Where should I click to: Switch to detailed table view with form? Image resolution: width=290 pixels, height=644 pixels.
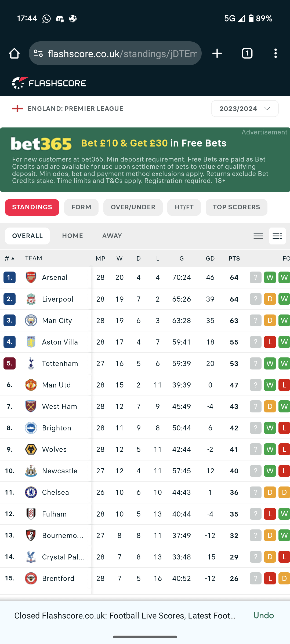tap(277, 236)
